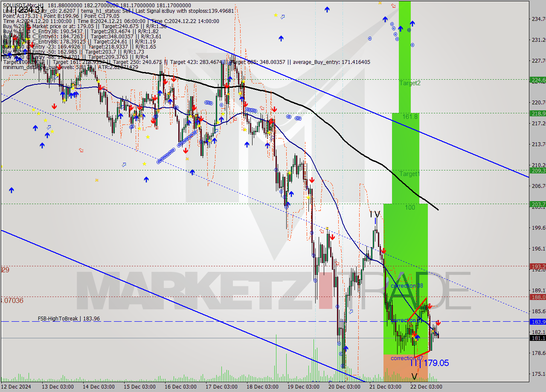Click the current price tag 181.1 on axis

click(x=537, y=338)
